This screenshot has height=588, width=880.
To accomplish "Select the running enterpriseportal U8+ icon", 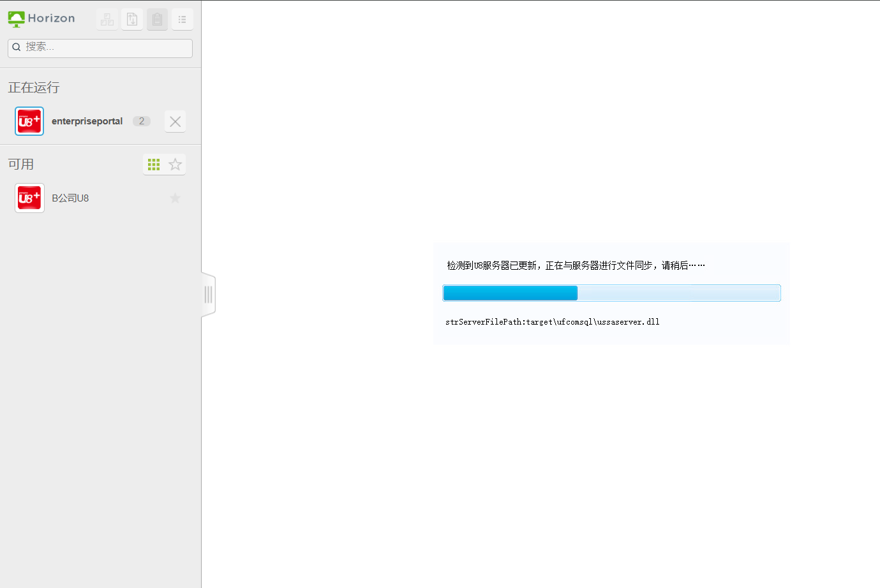I will click(x=29, y=121).
